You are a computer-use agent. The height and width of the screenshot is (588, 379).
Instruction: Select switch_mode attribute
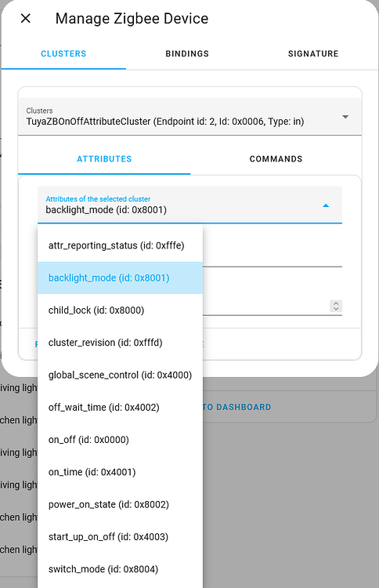click(x=120, y=569)
